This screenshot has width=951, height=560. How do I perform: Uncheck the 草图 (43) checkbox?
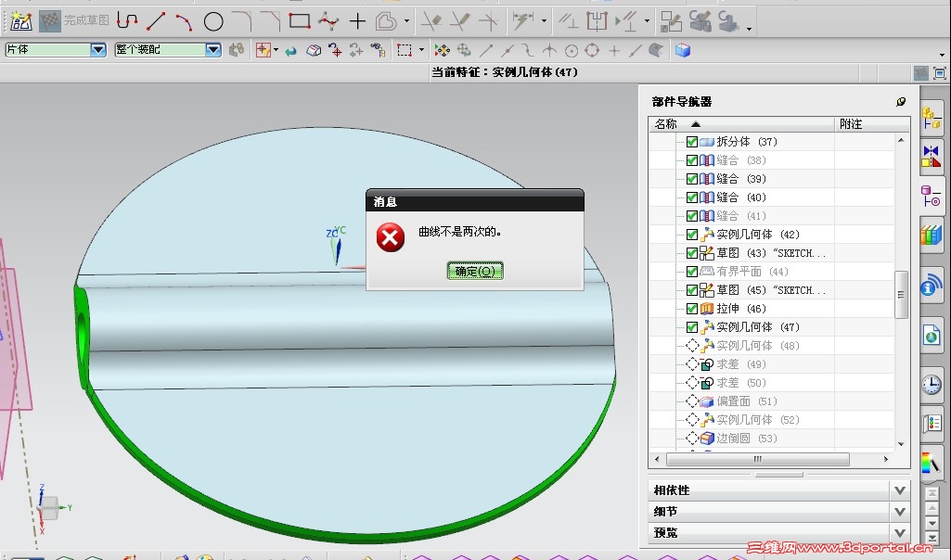692,253
